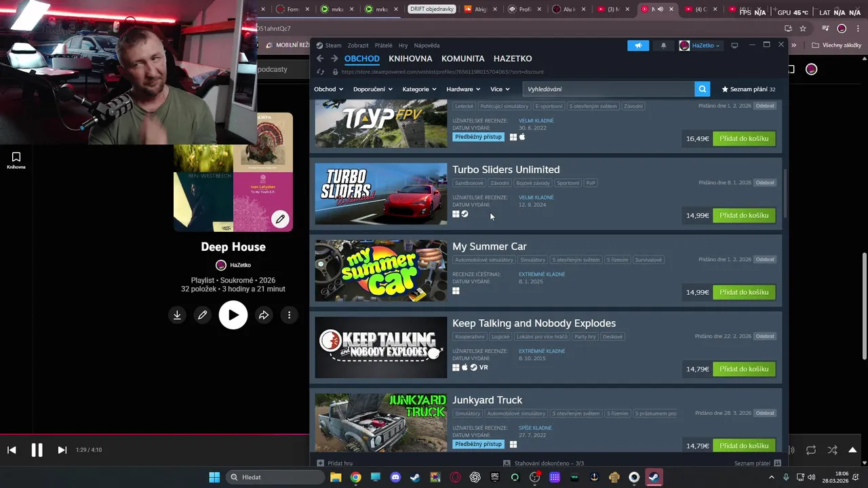Click the Sandboxové tag on Turbo Sliders

tap(469, 183)
